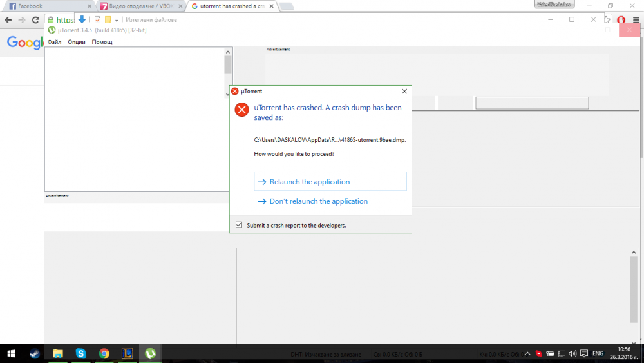Click the torrent list scrollbar thumb
The height and width of the screenshot is (363, 644).
228,64
